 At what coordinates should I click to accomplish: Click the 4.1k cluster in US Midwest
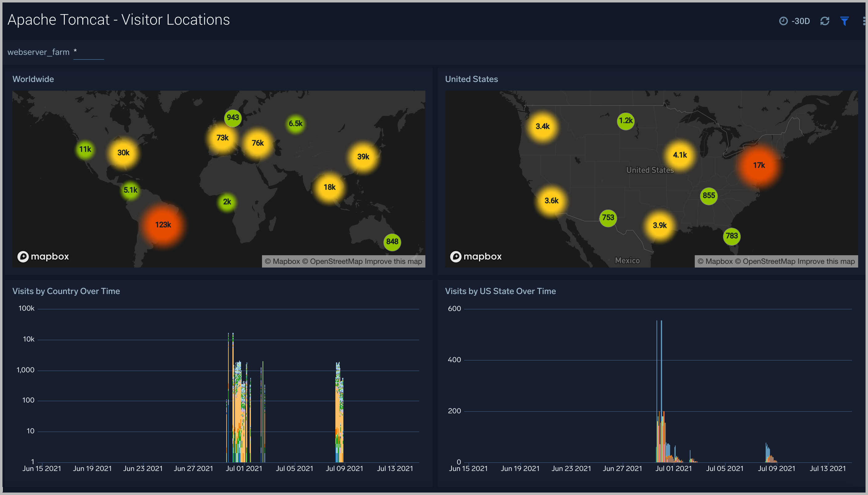pyautogui.click(x=680, y=155)
